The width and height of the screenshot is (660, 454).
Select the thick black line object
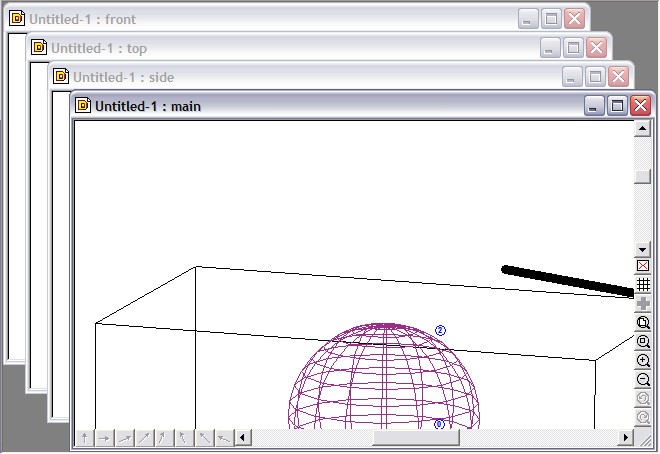568,281
